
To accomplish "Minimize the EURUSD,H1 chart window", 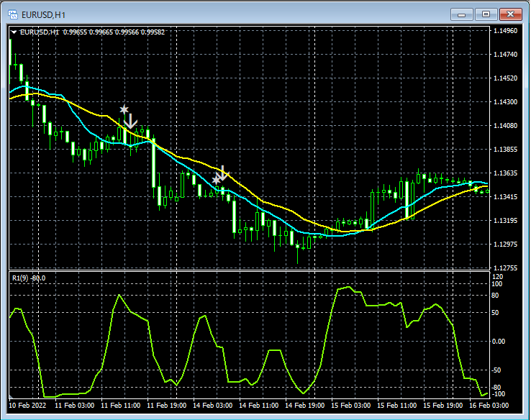I will point(462,14).
